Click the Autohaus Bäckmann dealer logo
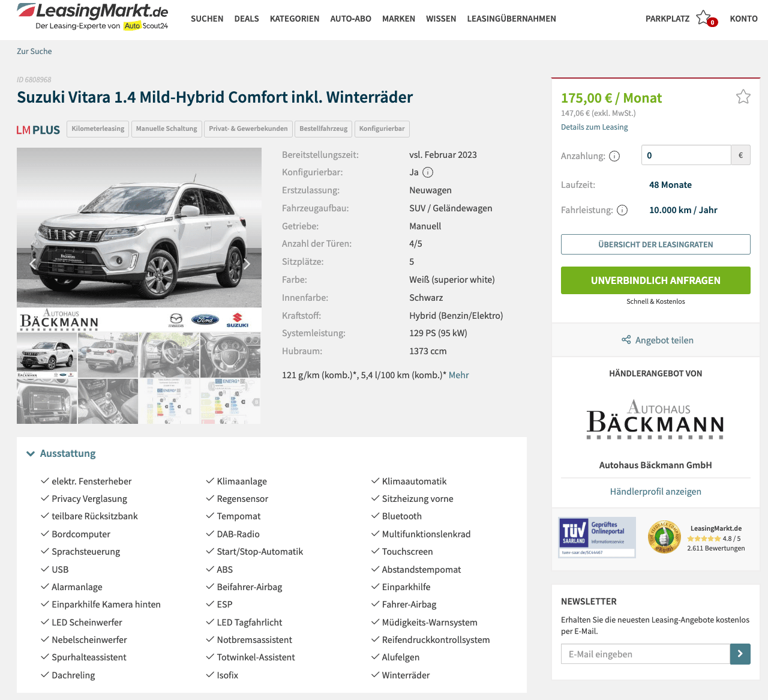The image size is (768, 700). [x=655, y=419]
